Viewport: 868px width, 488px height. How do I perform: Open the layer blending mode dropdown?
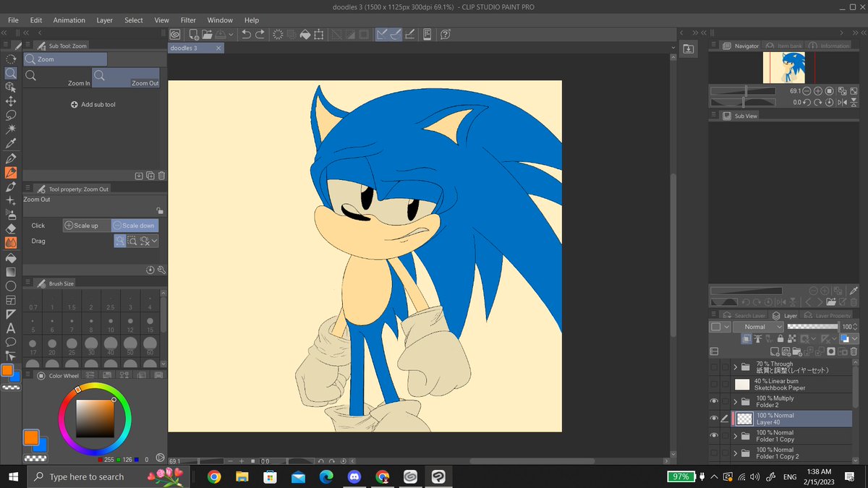click(757, 326)
